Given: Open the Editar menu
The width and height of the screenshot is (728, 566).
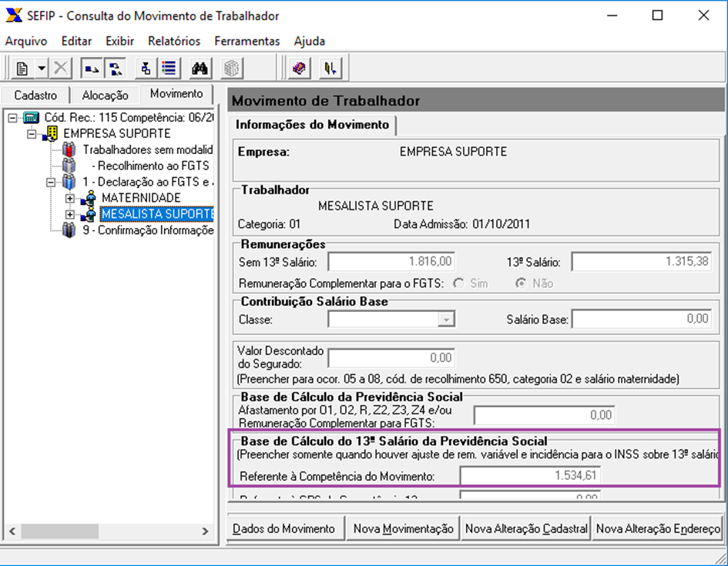Looking at the screenshot, I should coord(76,42).
